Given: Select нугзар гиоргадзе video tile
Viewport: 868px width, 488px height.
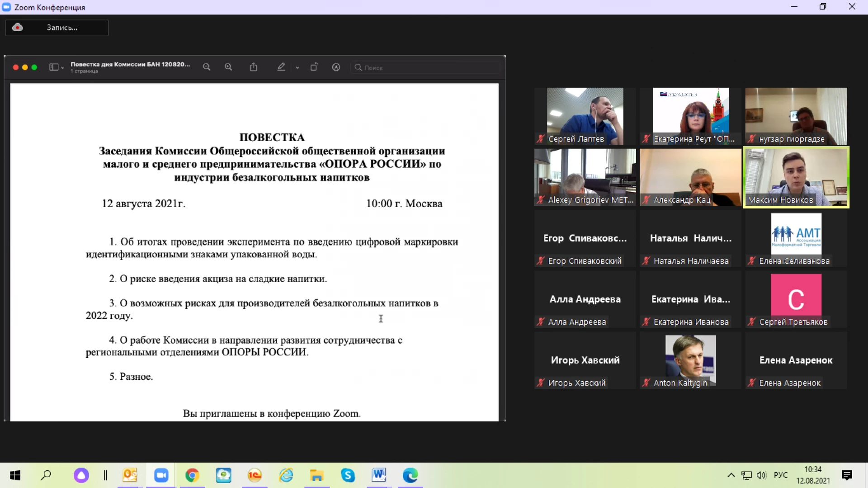Looking at the screenshot, I should 796,116.
